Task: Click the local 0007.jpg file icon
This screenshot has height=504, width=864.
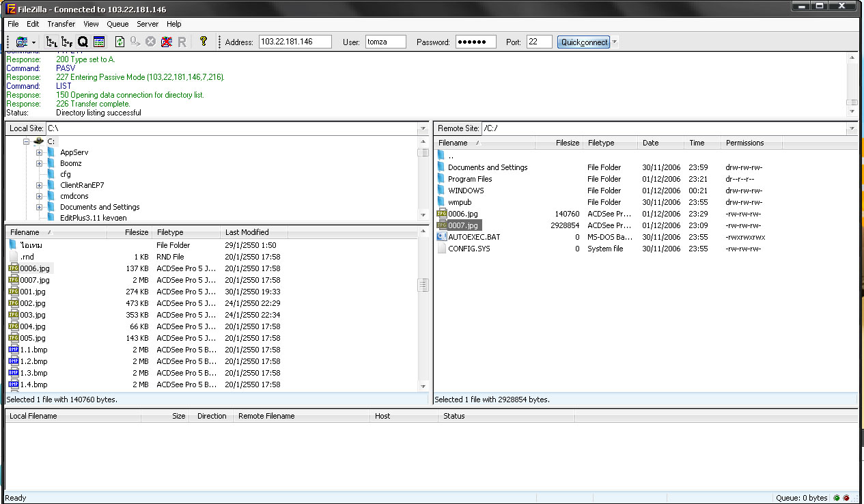Action: click(13, 280)
